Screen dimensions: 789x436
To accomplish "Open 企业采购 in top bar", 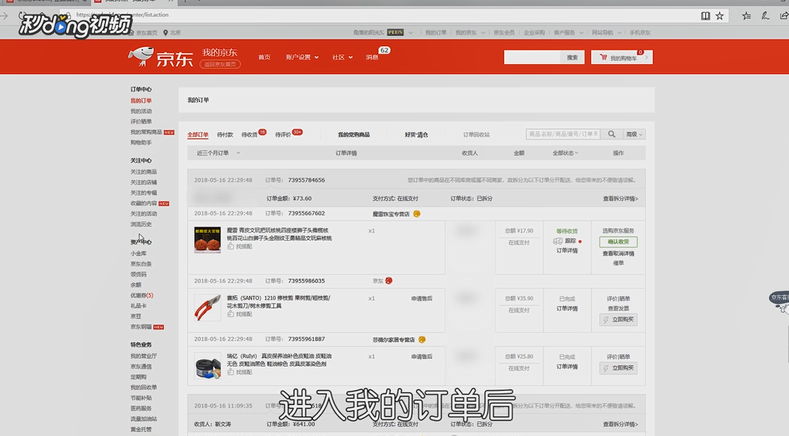I will click(x=534, y=33).
